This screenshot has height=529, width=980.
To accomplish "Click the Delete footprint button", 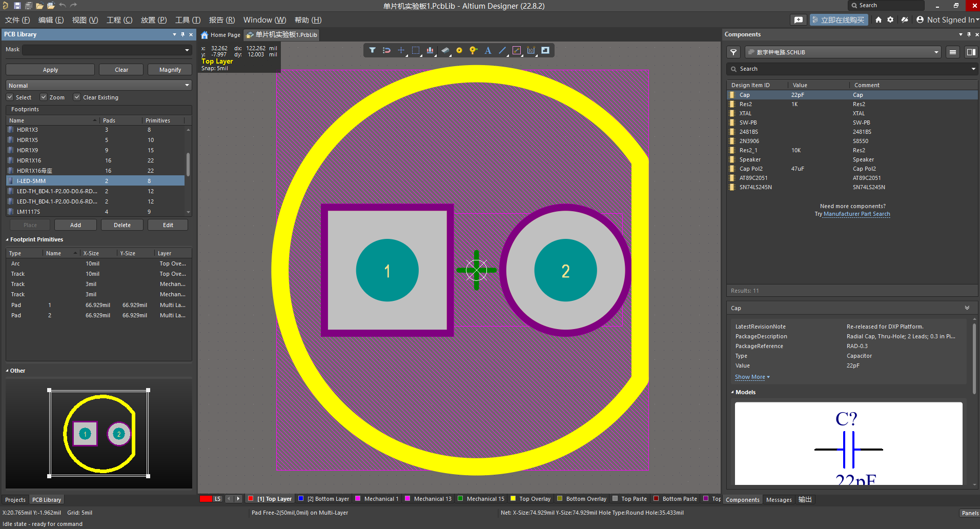I will click(122, 225).
